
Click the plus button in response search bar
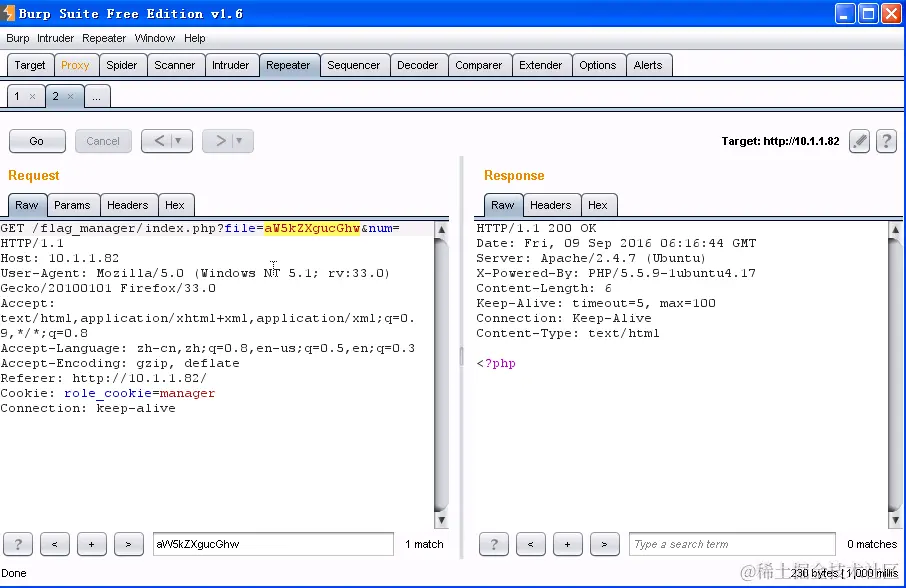tap(567, 544)
